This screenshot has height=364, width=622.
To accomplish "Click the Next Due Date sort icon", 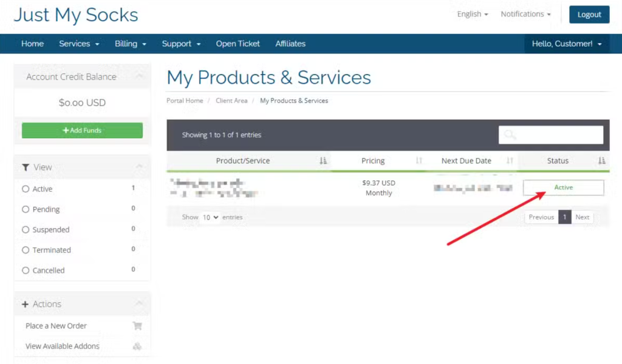I will 510,160.
